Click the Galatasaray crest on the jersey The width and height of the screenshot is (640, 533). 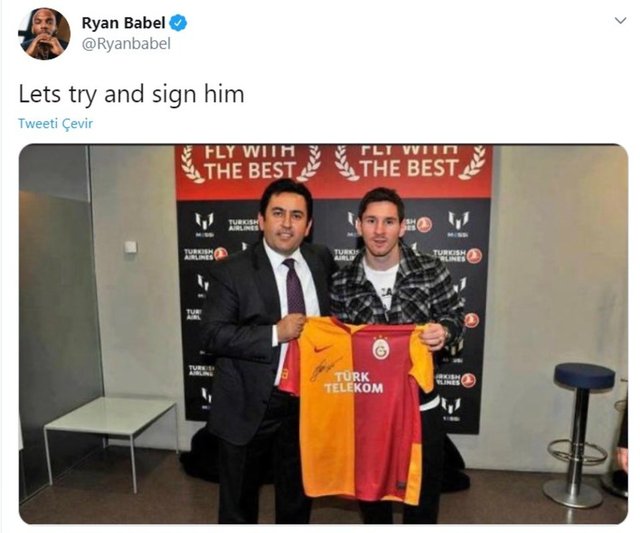[x=381, y=349]
